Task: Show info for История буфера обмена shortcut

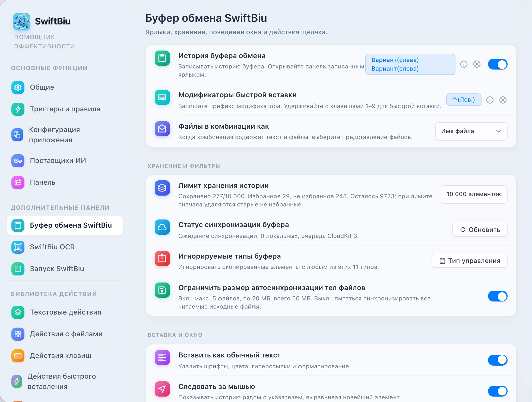Action: point(464,64)
